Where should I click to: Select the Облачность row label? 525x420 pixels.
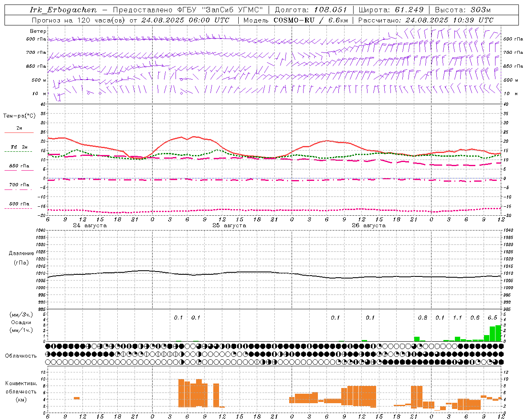[21, 356]
